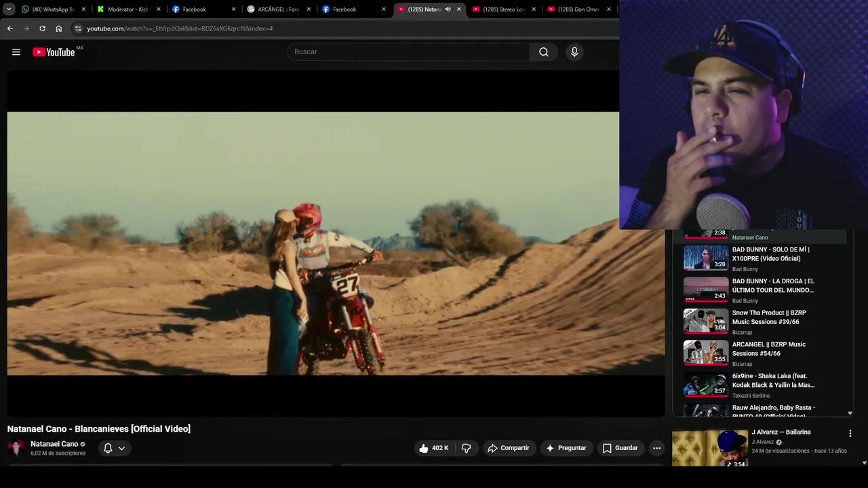Click the browser forward arrow
The width and height of the screenshot is (868, 488).
[26, 28]
